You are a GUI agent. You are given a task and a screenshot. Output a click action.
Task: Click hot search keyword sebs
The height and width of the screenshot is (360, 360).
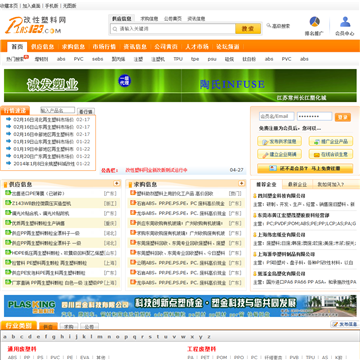tap(98, 59)
